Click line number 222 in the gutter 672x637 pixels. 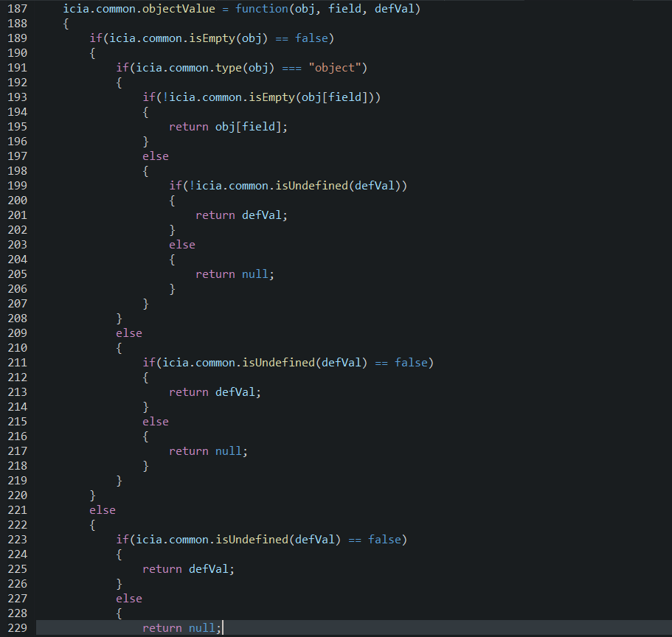point(17,525)
